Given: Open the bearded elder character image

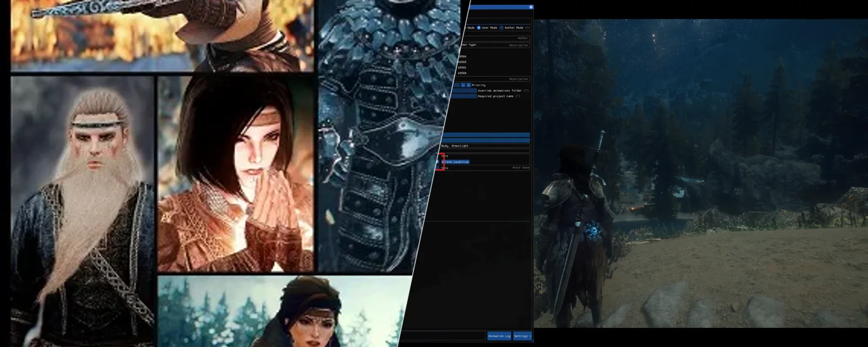Looking at the screenshot, I should tap(82, 212).
